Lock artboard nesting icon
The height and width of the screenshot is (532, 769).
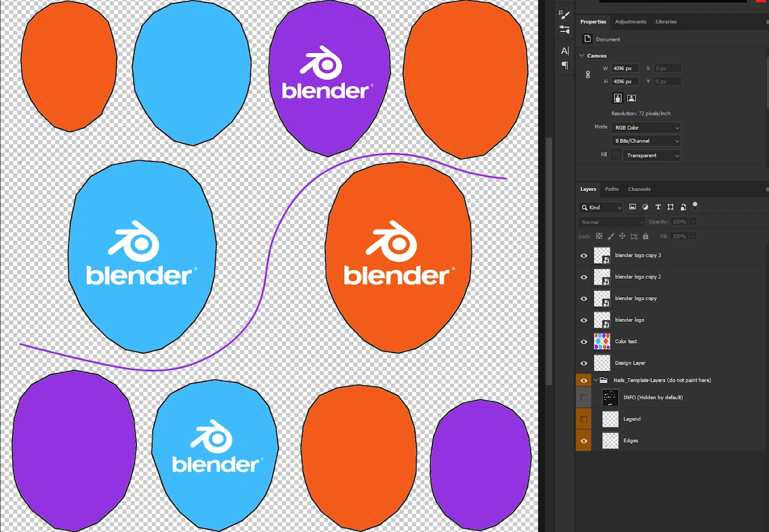[x=634, y=237]
